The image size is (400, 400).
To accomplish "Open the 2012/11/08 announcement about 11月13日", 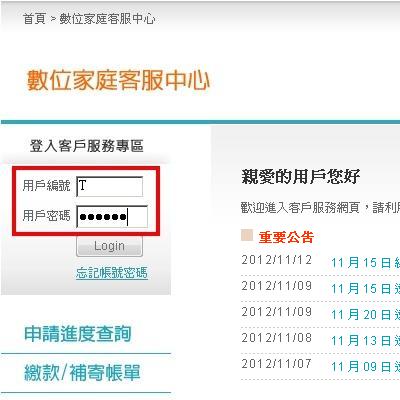I will click(365, 340).
